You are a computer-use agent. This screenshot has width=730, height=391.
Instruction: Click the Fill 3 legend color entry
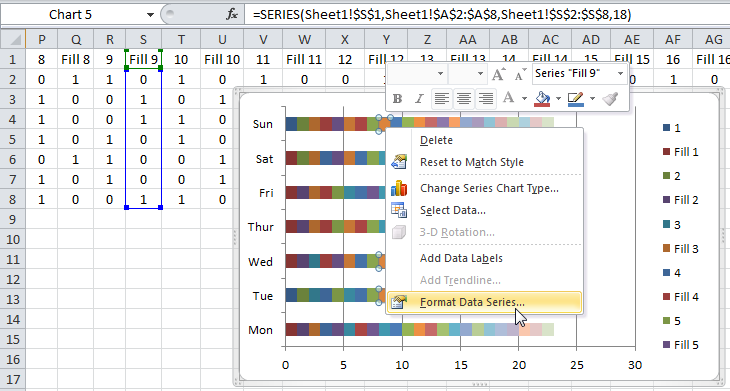pos(681,249)
